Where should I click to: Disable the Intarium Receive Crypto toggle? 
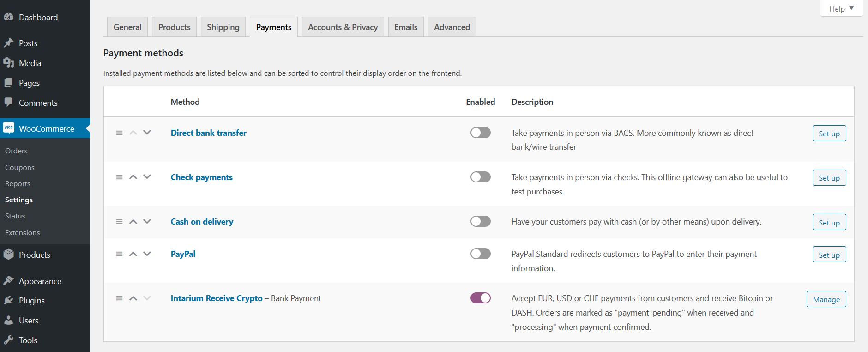pyautogui.click(x=481, y=298)
